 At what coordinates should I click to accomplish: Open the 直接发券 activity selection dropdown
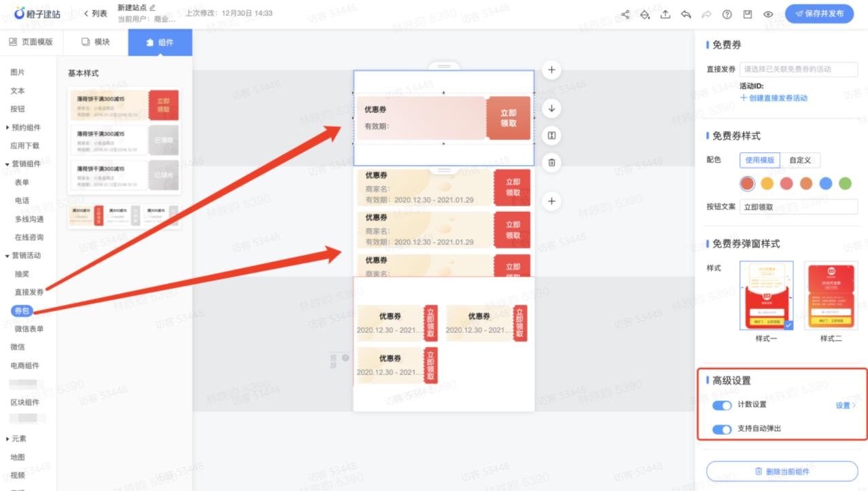799,69
